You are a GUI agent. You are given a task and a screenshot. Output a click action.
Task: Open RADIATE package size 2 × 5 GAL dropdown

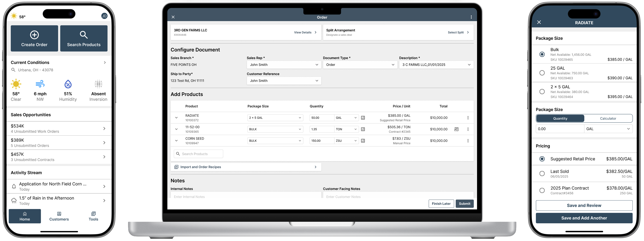pyautogui.click(x=275, y=118)
